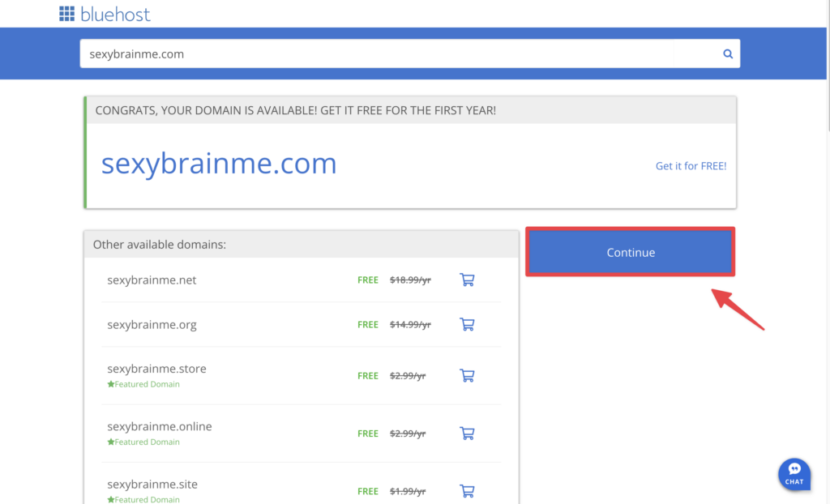Image resolution: width=830 pixels, height=504 pixels.
Task: Add sexybrainme.org to cart
Action: click(467, 324)
